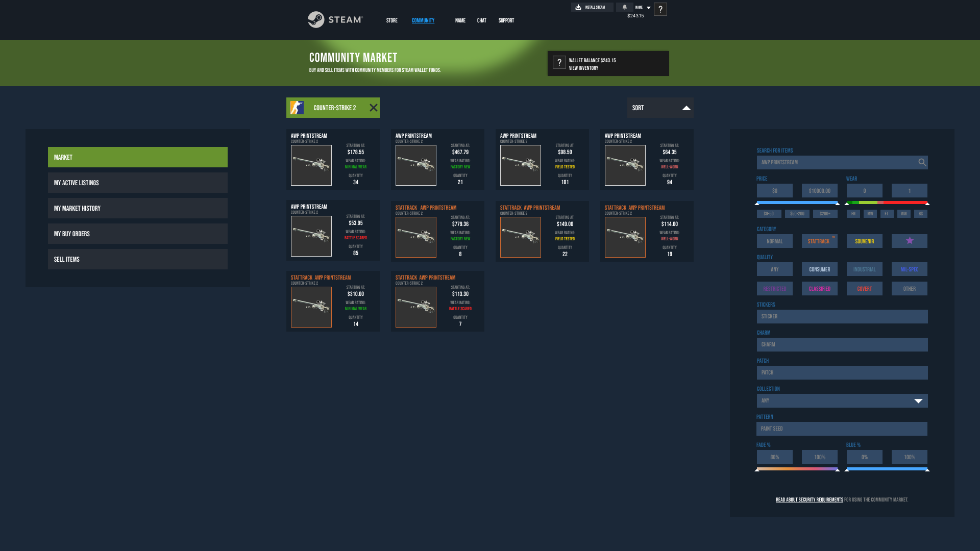This screenshot has height=551, width=980.
Task: Open the Sort dropdown
Action: tap(660, 108)
